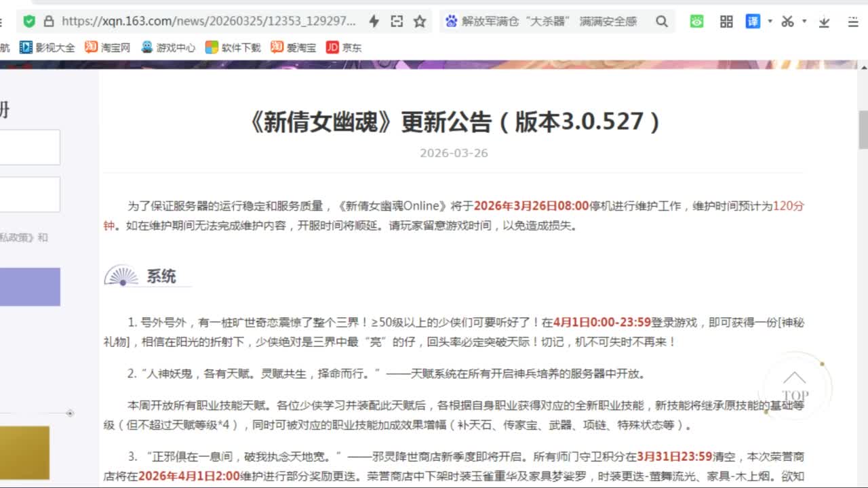This screenshot has width=868, height=488.
Task: Click the reader mode icon in address bar
Action: (x=397, y=21)
